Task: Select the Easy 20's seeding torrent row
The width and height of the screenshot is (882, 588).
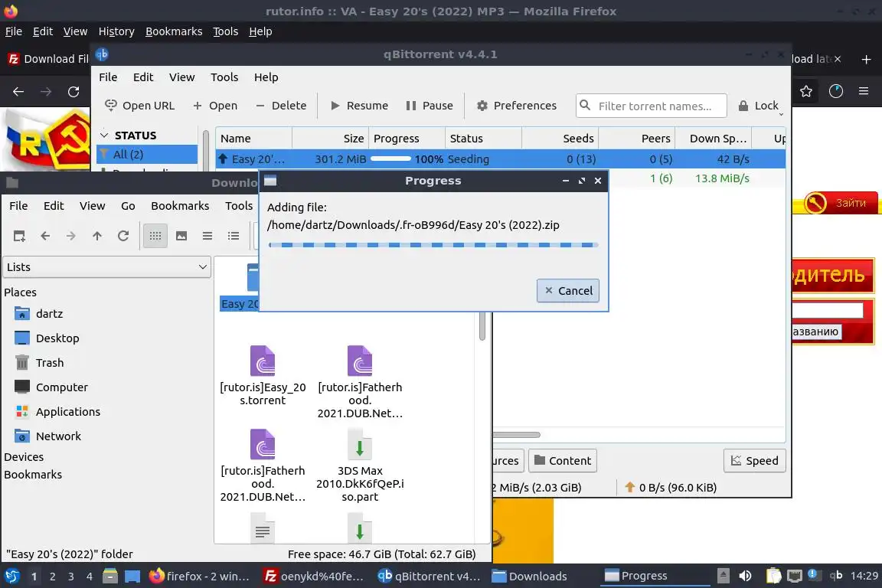Action: 500,159
